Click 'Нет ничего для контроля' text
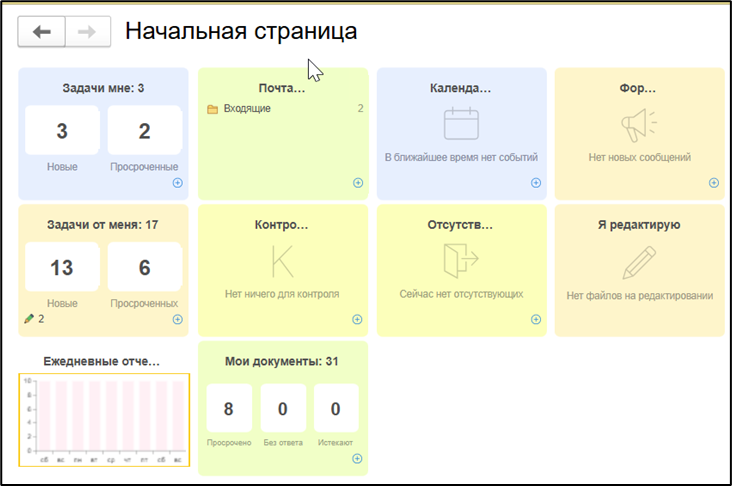The image size is (732, 486). 282,294
